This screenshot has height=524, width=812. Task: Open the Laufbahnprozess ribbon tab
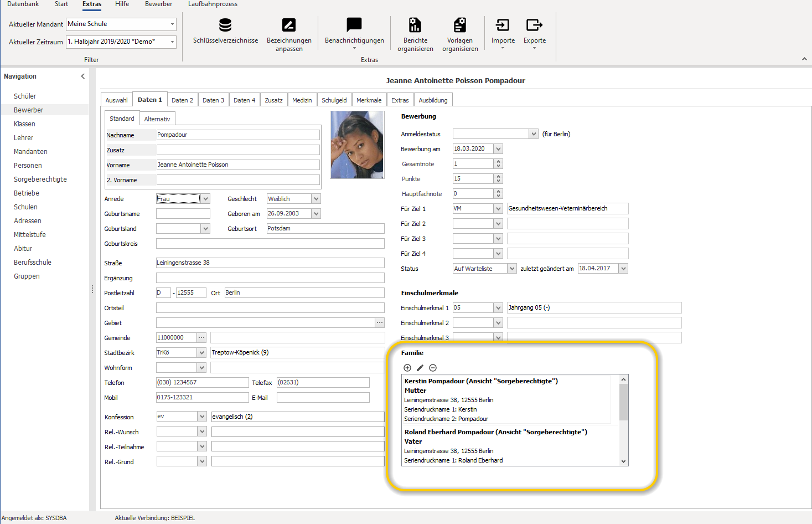click(x=213, y=4)
